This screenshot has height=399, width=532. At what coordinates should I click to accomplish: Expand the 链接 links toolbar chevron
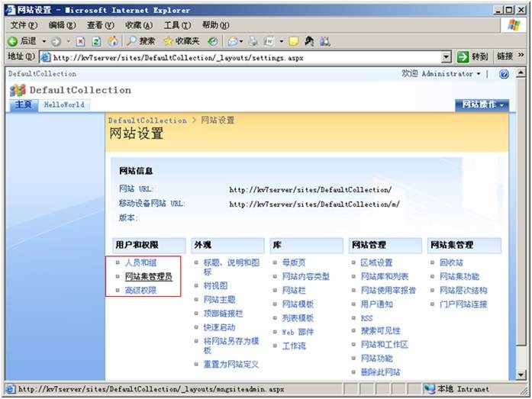click(521, 55)
